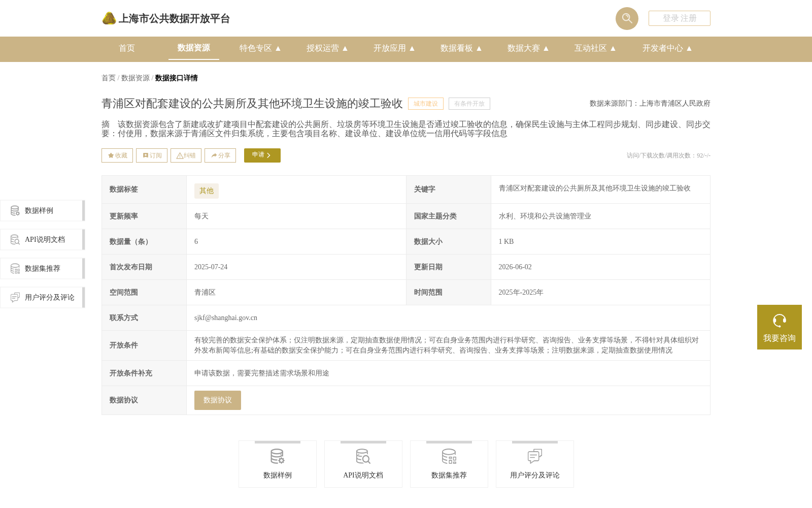The height and width of the screenshot is (508, 812).
Task: Click update date 2026-06-02
Action: (x=515, y=267)
